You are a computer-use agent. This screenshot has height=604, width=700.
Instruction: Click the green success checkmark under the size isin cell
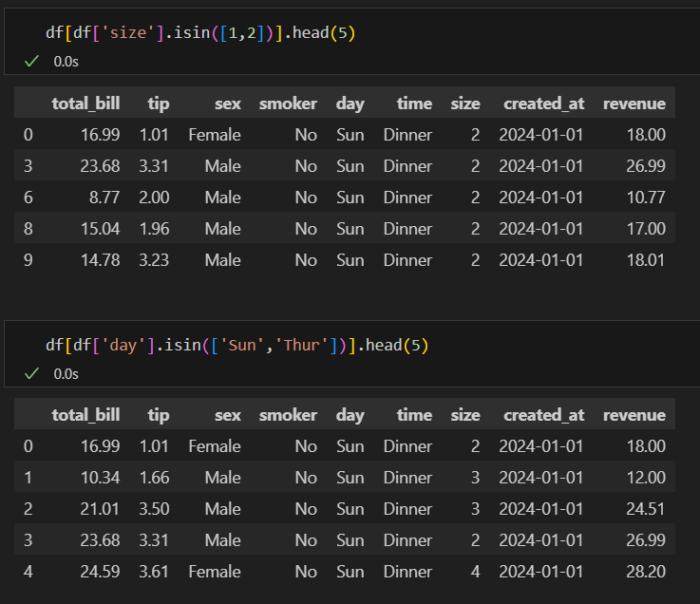pos(31,61)
